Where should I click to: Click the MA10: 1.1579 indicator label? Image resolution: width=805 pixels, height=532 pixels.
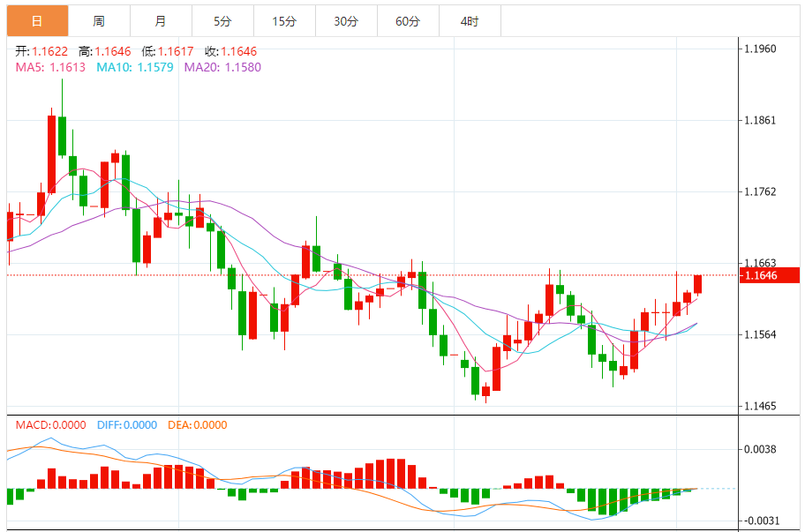point(135,67)
